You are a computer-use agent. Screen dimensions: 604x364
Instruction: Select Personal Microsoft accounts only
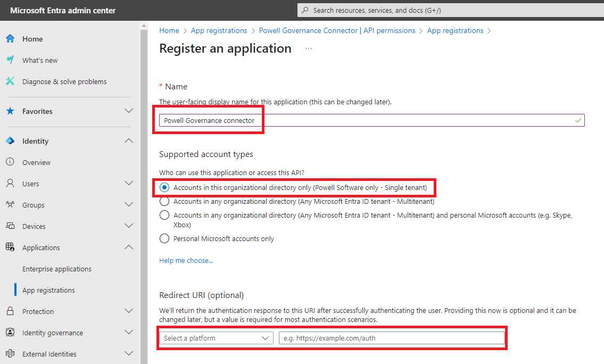pyautogui.click(x=164, y=238)
